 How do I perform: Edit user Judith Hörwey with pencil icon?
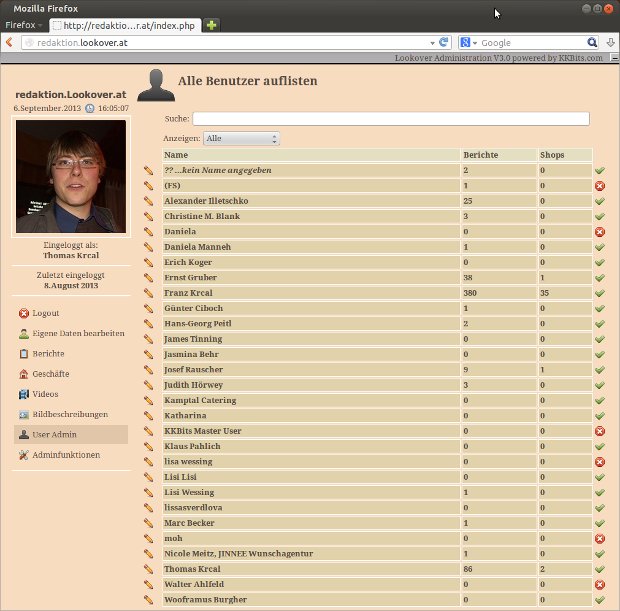[148, 385]
